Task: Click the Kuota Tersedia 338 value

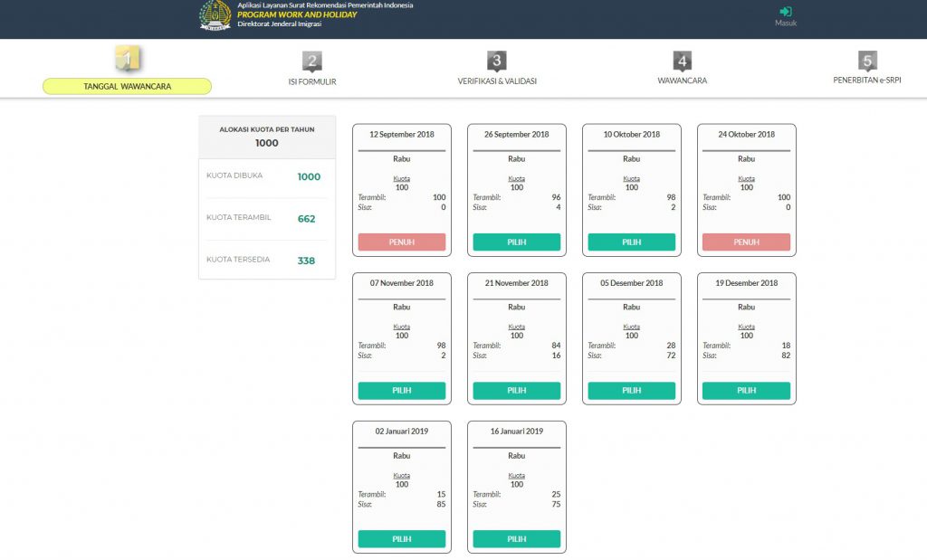Action: [306, 261]
